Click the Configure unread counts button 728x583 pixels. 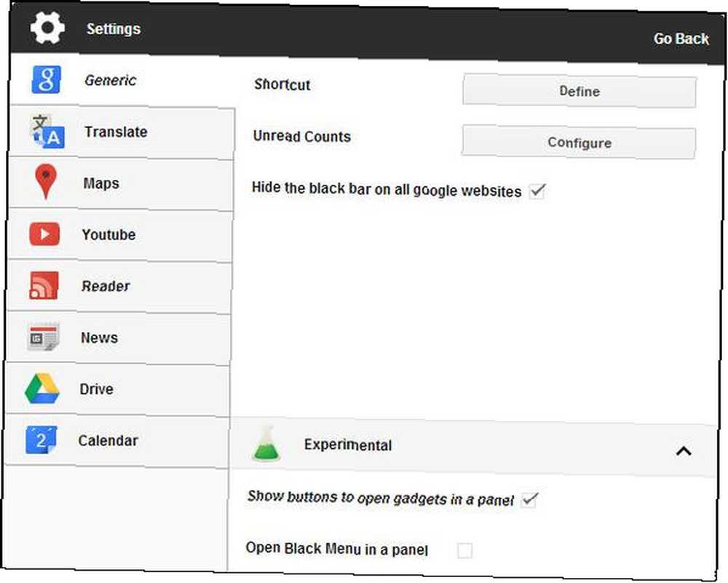coord(579,142)
